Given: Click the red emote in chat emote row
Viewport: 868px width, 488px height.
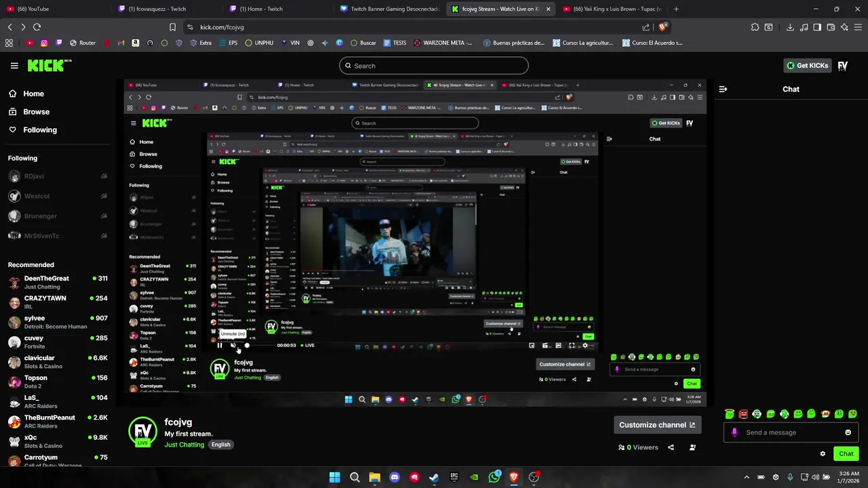Looking at the screenshot, I should coord(743,413).
